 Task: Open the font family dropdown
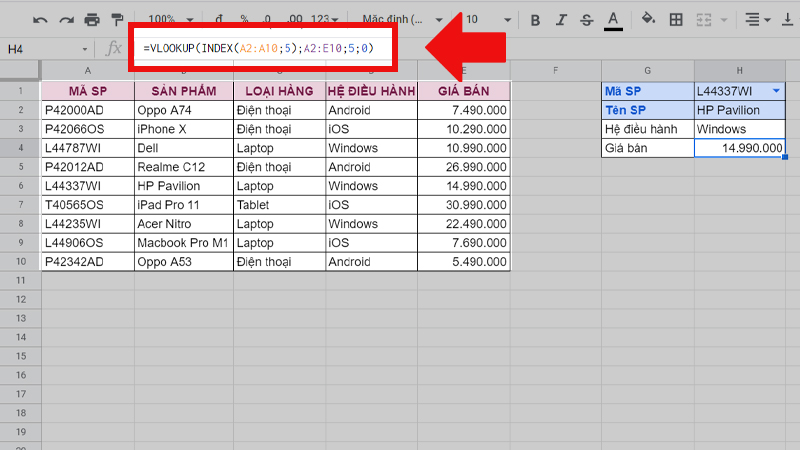tap(402, 19)
